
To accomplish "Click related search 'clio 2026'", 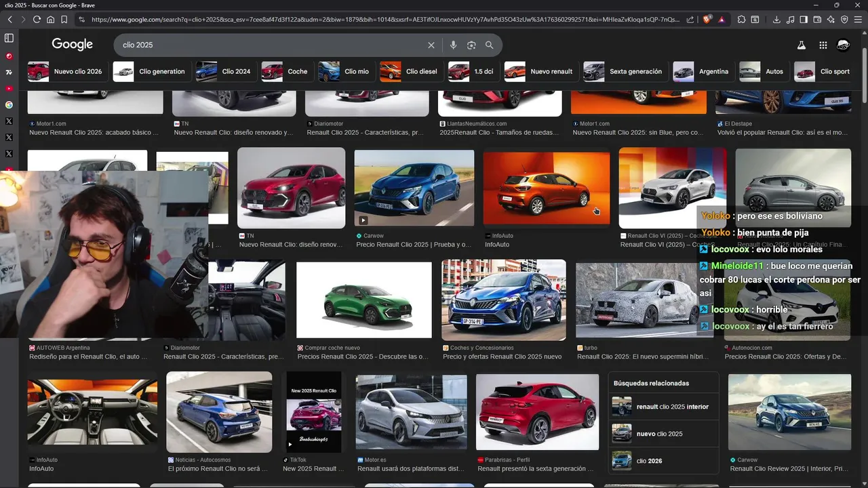I will coord(663,461).
